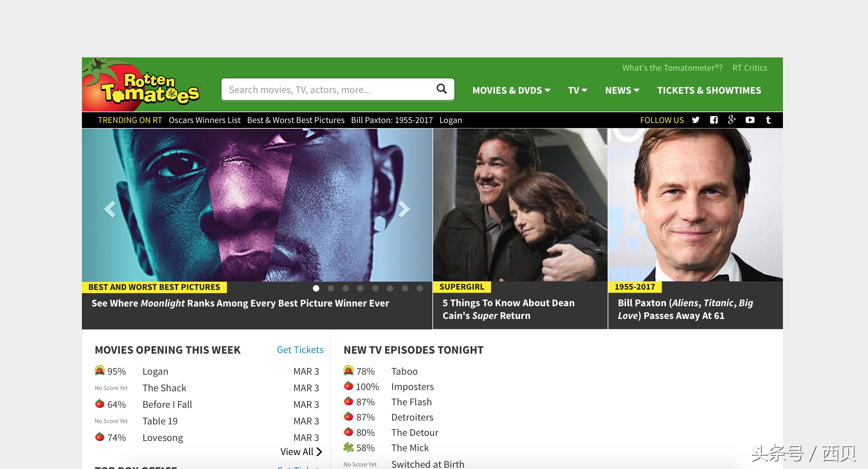Select the second carousel dot

click(x=331, y=288)
